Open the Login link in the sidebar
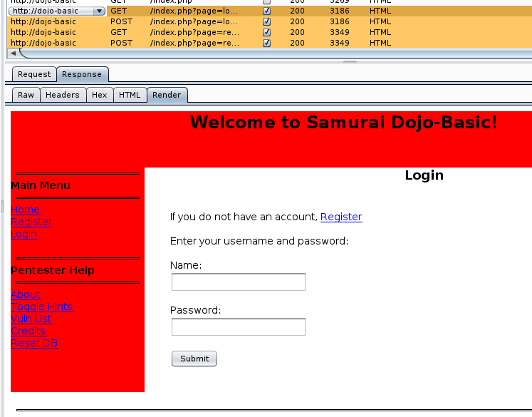532x417 pixels. pos(24,234)
